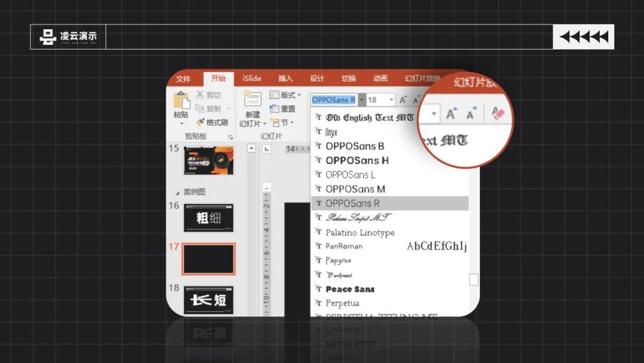
Task: Click the increase font size icon beside the size box
Action: coord(403,100)
